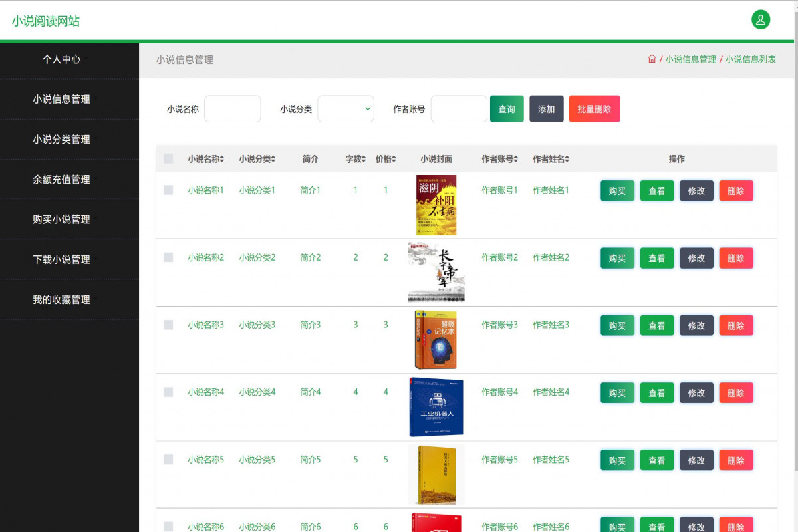The image size is (798, 532).
Task: Click the home icon in the breadcrumb
Action: [x=651, y=59]
